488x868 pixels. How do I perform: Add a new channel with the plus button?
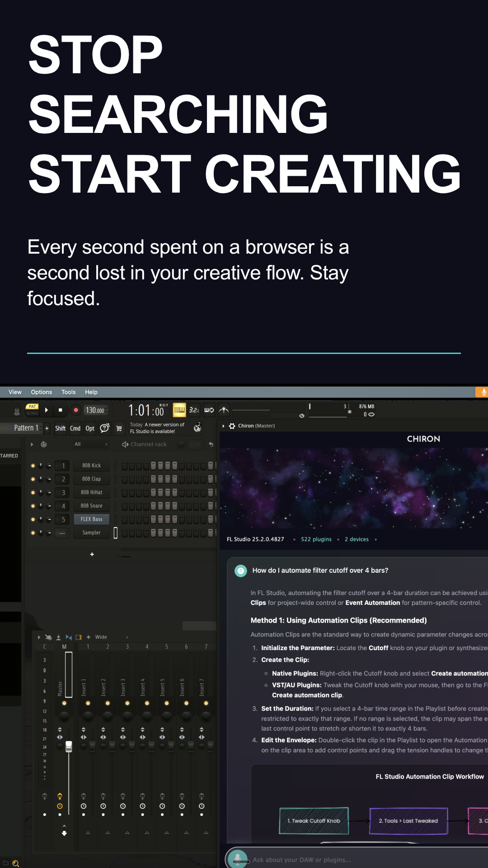92,554
